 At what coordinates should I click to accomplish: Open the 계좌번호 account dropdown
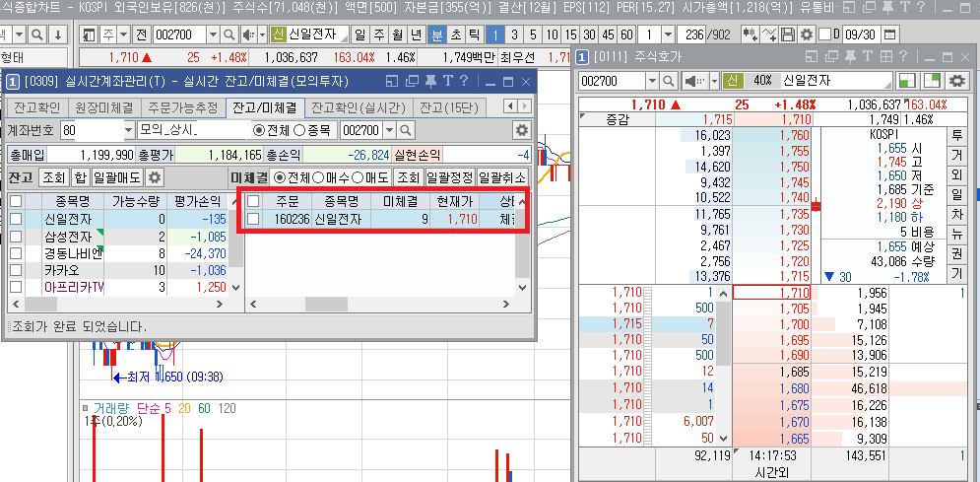pos(129,131)
